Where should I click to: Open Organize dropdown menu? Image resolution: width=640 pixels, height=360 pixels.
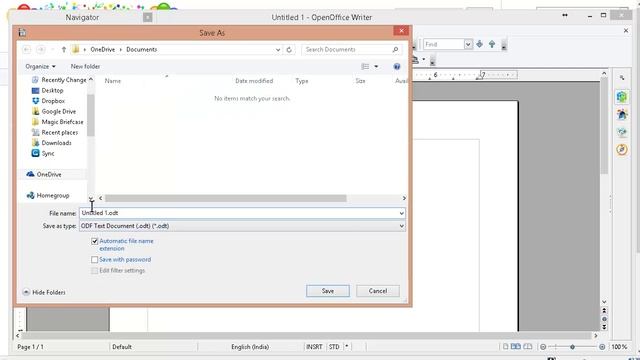[x=40, y=66]
